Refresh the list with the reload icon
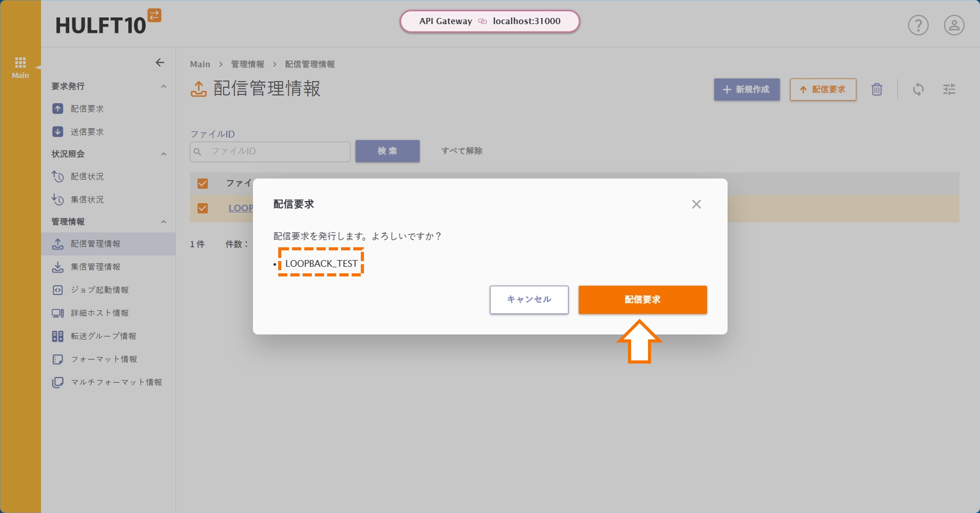This screenshot has height=513, width=980. (918, 89)
